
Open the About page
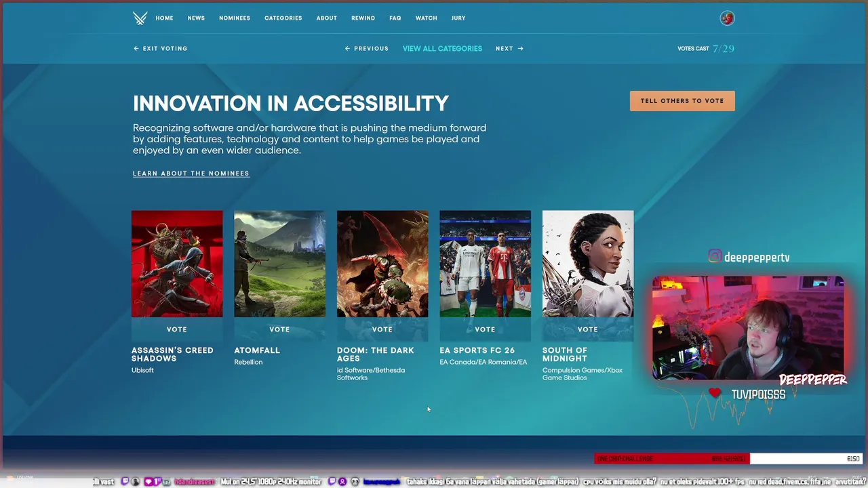(x=326, y=18)
